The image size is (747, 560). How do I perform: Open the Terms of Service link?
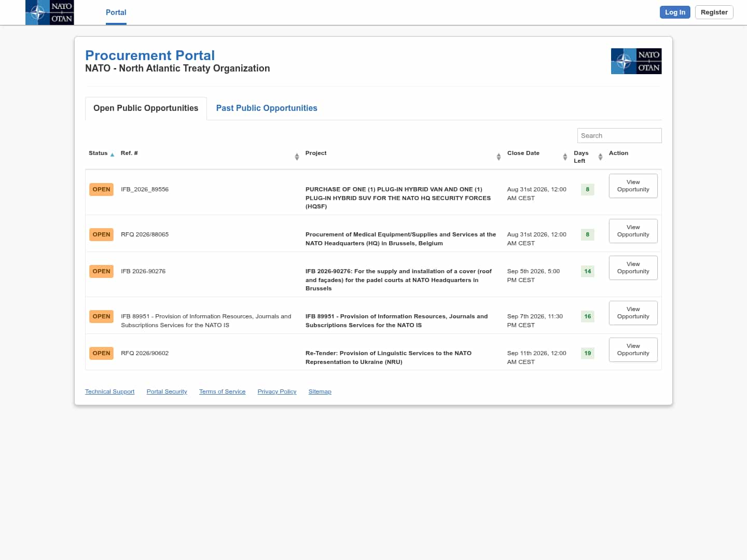[222, 391]
